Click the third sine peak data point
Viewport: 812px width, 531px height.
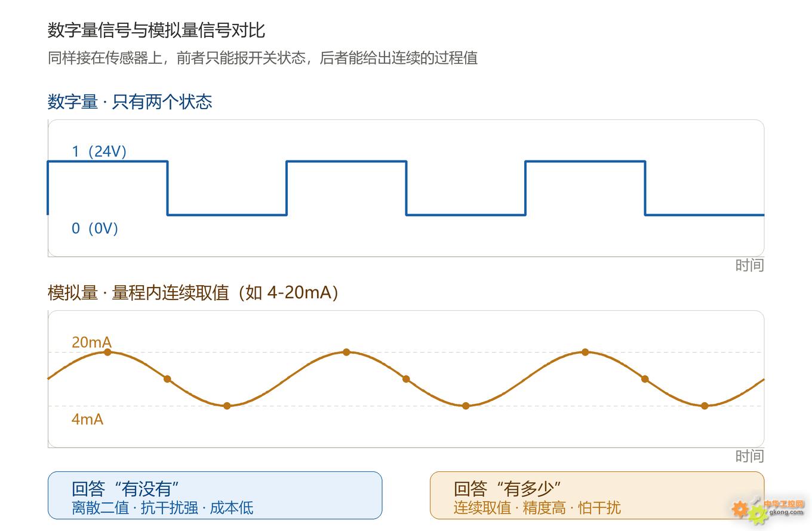585,352
